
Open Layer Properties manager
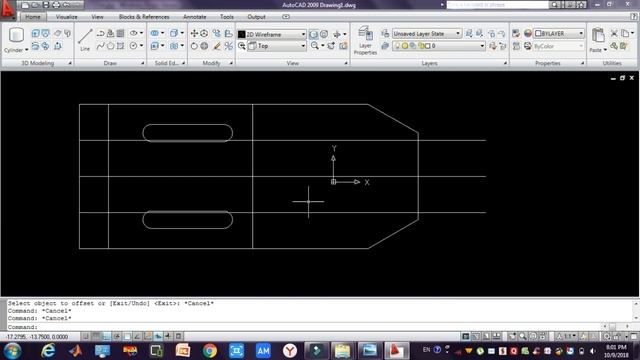pyautogui.click(x=365, y=40)
